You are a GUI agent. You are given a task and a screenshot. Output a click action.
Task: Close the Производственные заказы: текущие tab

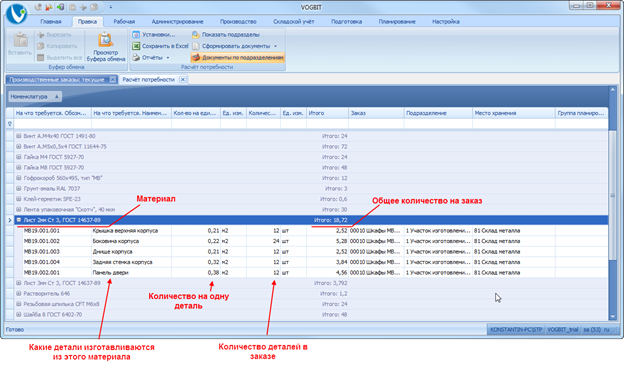(x=113, y=80)
